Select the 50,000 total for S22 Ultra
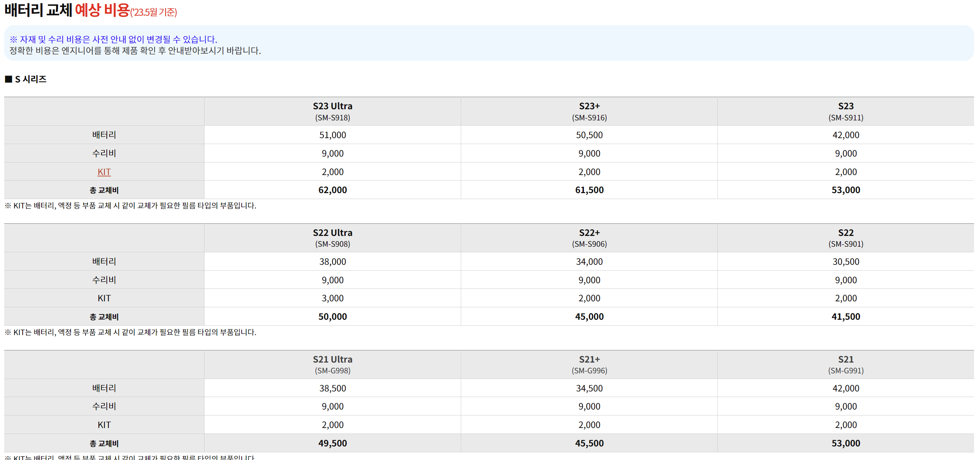 [332, 316]
